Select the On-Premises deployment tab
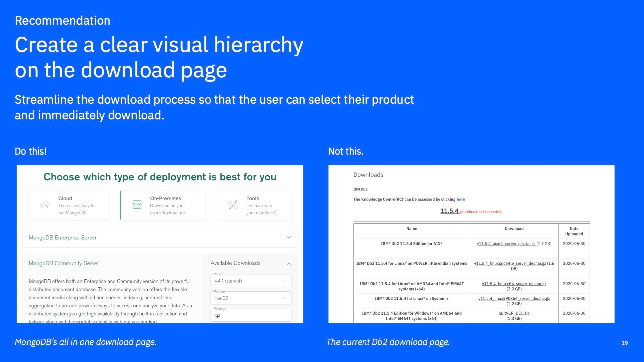The height and width of the screenshot is (362, 644). point(163,205)
